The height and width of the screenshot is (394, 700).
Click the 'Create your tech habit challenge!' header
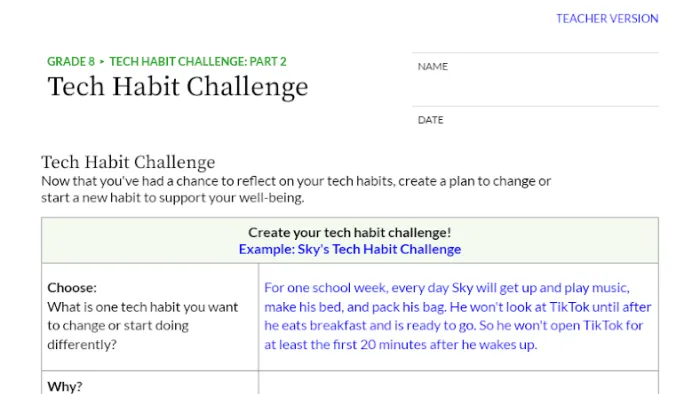pyautogui.click(x=350, y=232)
